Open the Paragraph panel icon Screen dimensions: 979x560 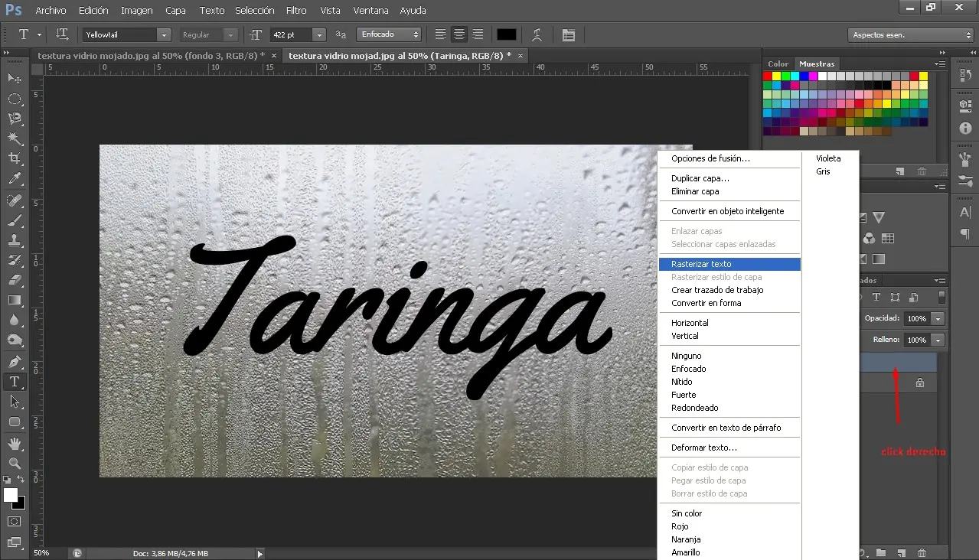click(965, 233)
